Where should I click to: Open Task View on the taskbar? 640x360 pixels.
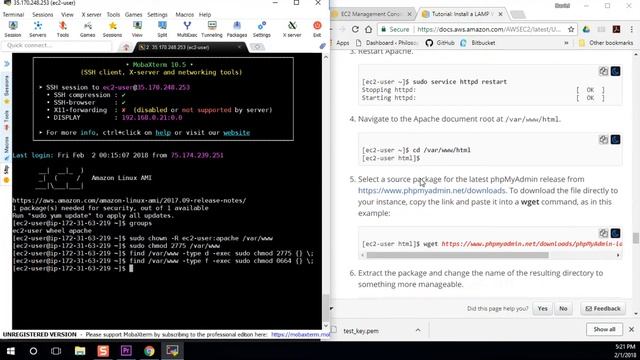[x=56, y=351]
